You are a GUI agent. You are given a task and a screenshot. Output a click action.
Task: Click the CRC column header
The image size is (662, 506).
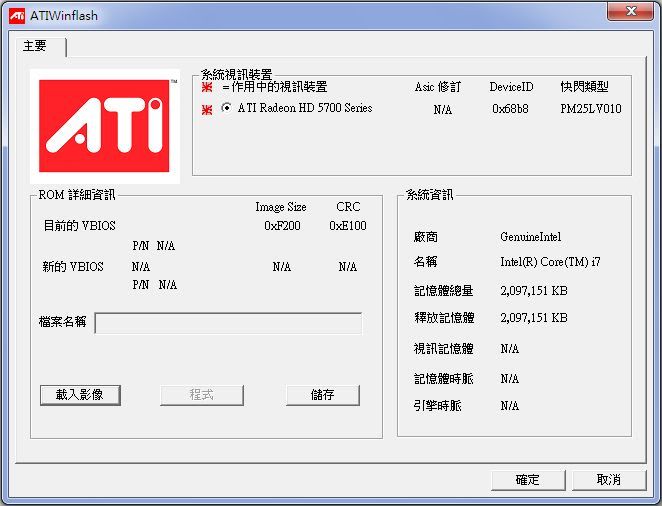tap(348, 207)
